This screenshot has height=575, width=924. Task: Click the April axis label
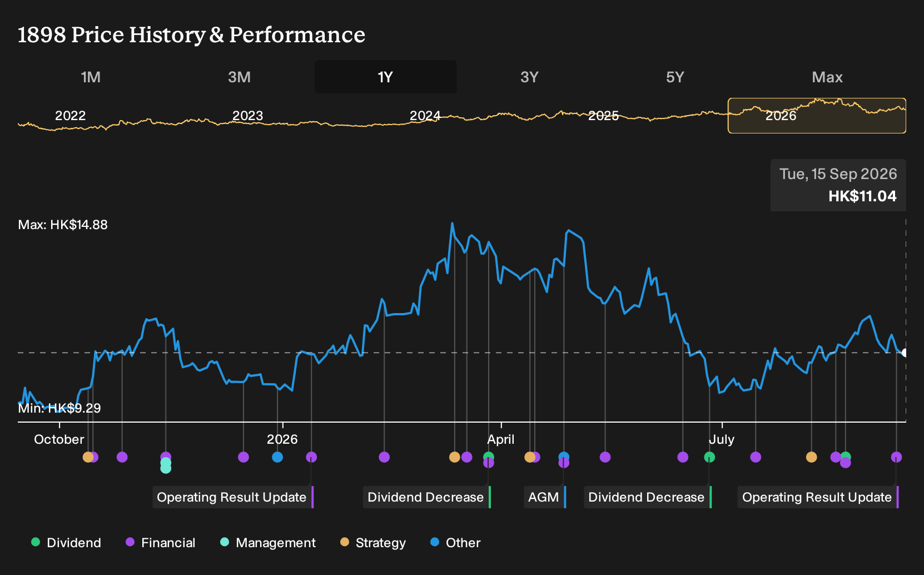500,439
